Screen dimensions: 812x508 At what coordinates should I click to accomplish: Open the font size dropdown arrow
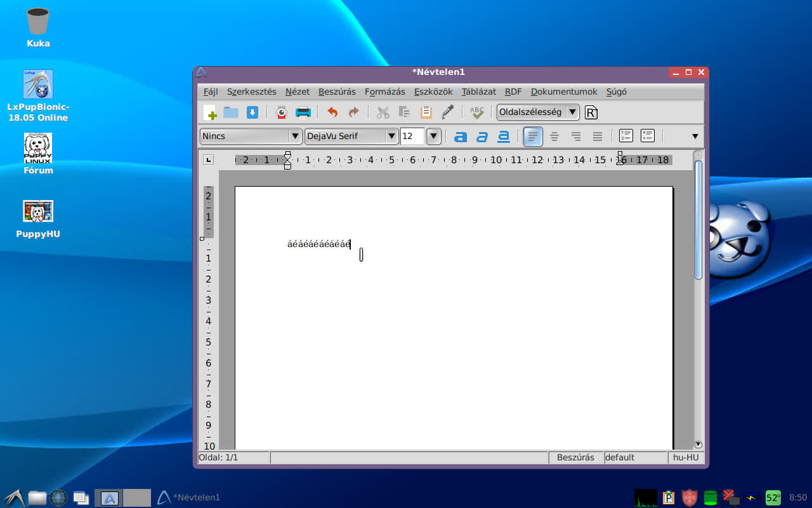pos(434,136)
